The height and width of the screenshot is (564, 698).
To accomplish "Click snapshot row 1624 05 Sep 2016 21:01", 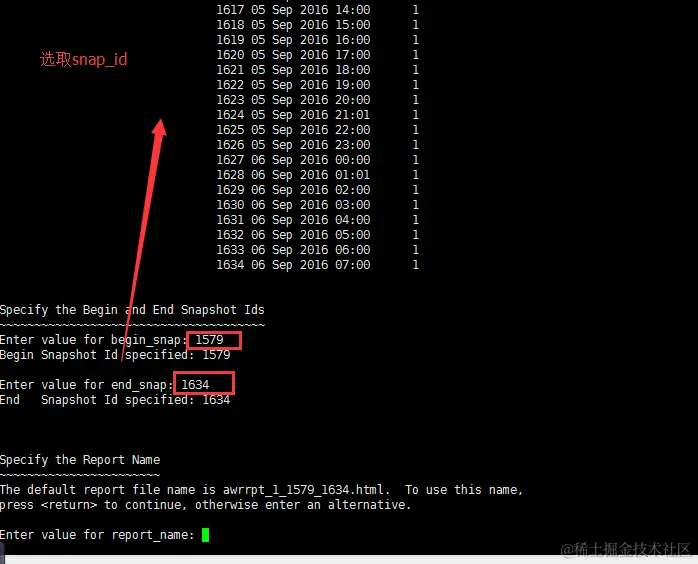I will pyautogui.click(x=317, y=115).
